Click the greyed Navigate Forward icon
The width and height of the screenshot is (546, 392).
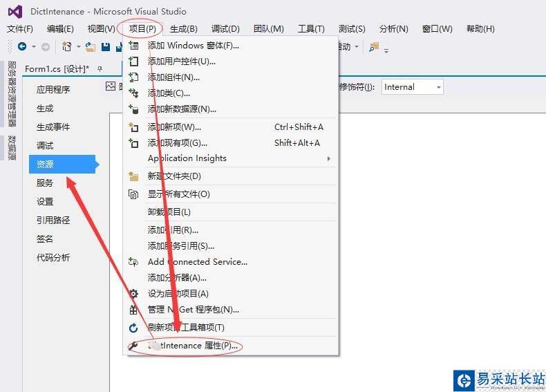[45, 47]
